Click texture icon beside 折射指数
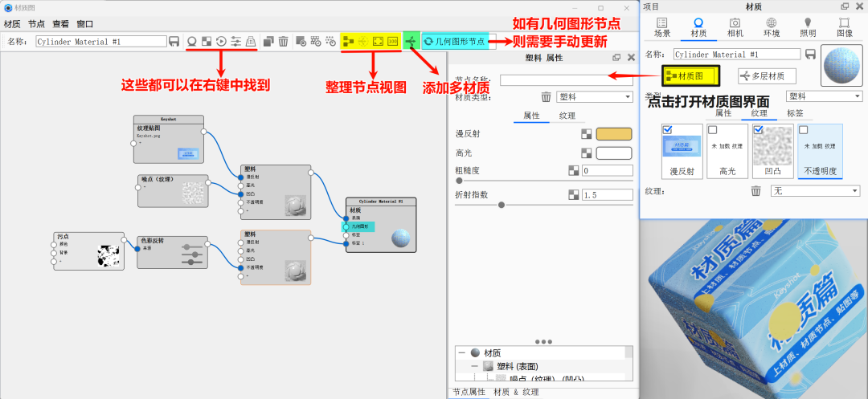 point(574,194)
